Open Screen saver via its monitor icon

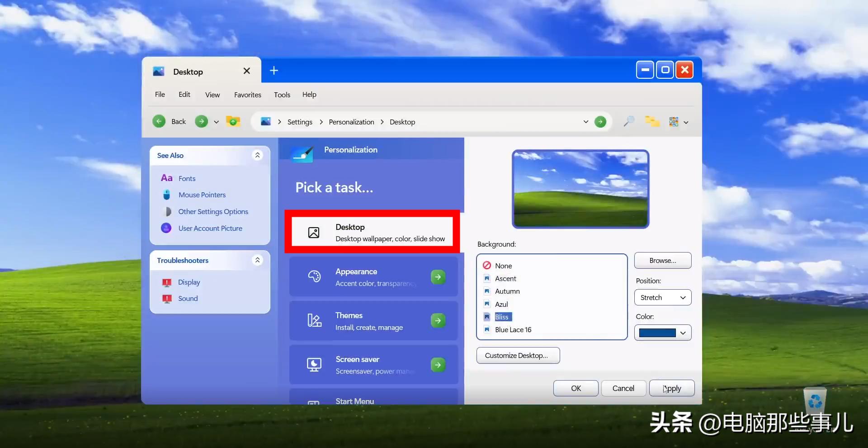[314, 364]
